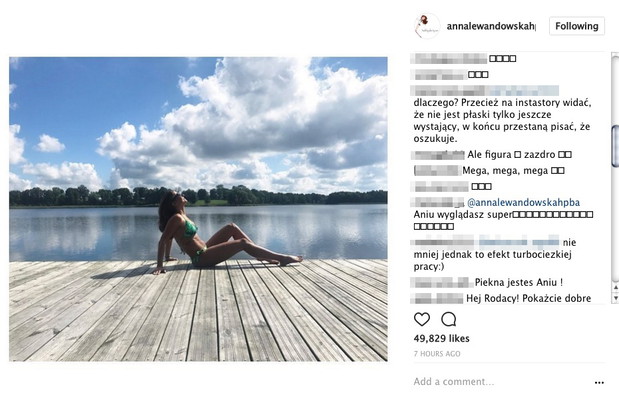View the 49,829 likes list

[x=441, y=338]
